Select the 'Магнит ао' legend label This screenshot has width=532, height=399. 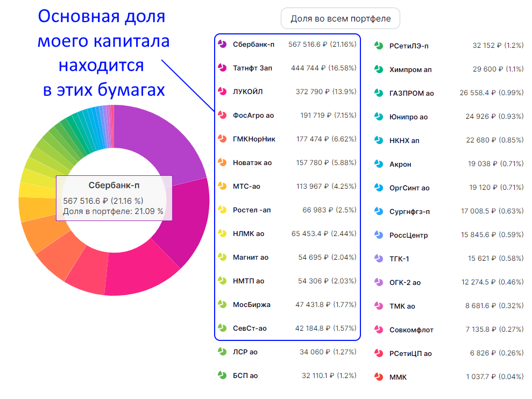point(250,257)
